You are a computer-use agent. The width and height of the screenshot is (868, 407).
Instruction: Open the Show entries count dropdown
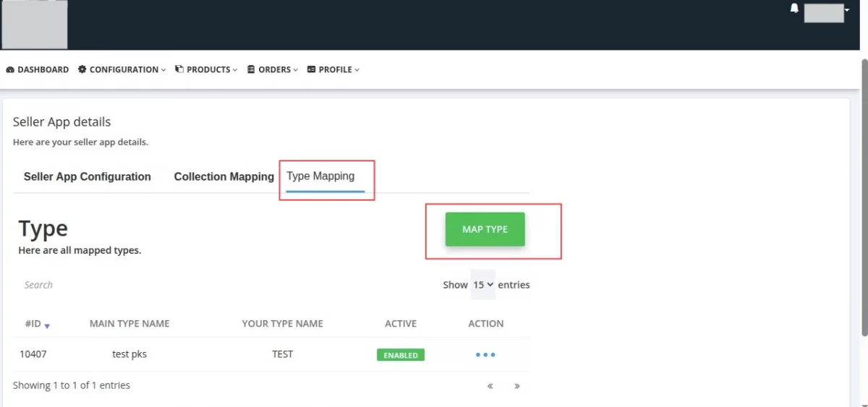(x=483, y=285)
